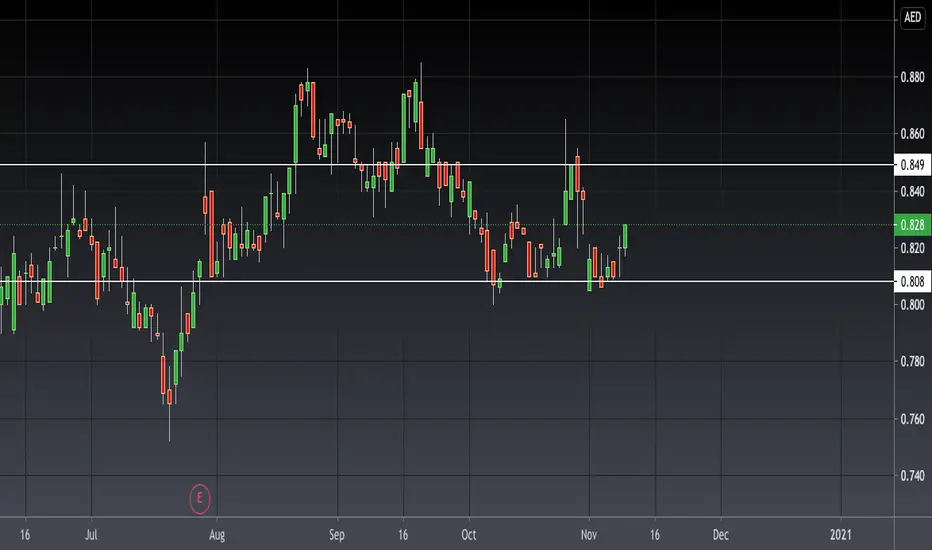This screenshot has height=550, width=932.
Task: Click the 0.780 price axis label
Action: (912, 362)
